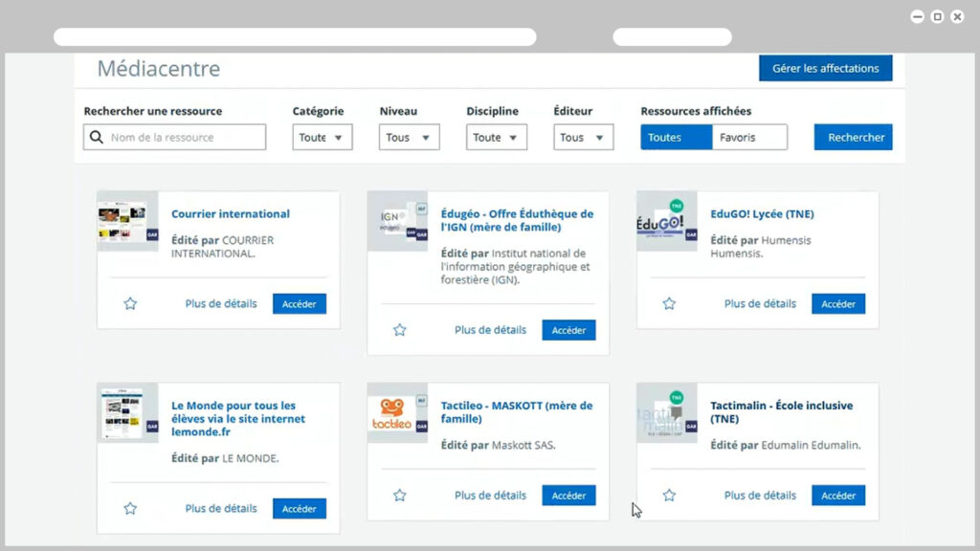
Task: Access Courrier international via Accéder
Action: tap(300, 303)
